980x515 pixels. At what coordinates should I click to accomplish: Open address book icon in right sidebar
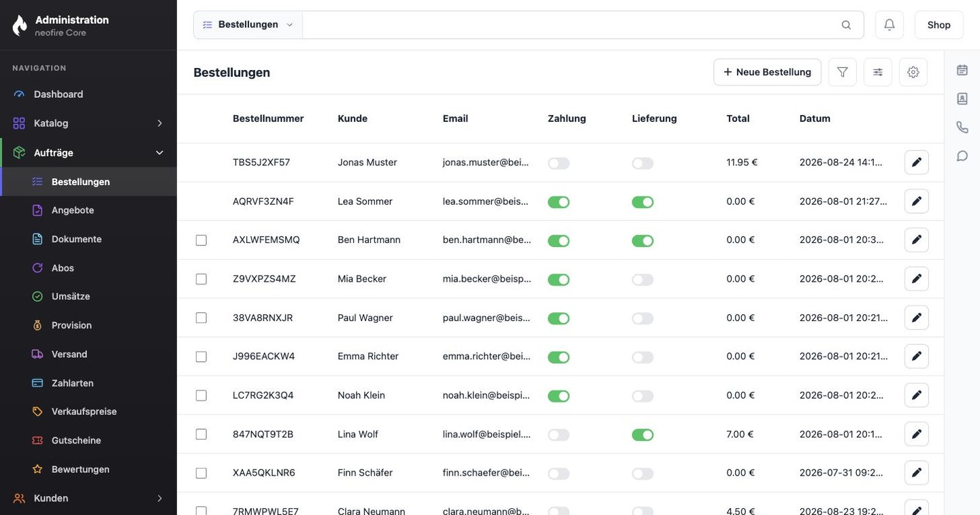point(962,99)
